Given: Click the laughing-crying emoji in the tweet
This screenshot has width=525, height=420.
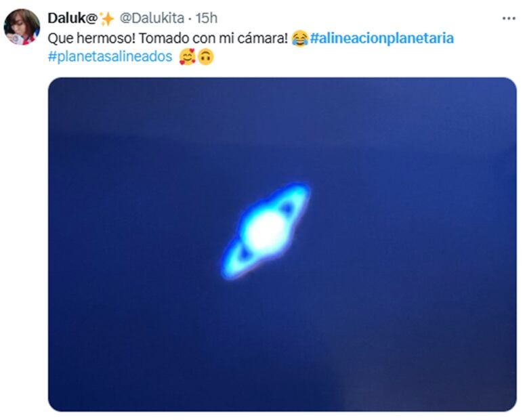Looking at the screenshot, I should 299,38.
